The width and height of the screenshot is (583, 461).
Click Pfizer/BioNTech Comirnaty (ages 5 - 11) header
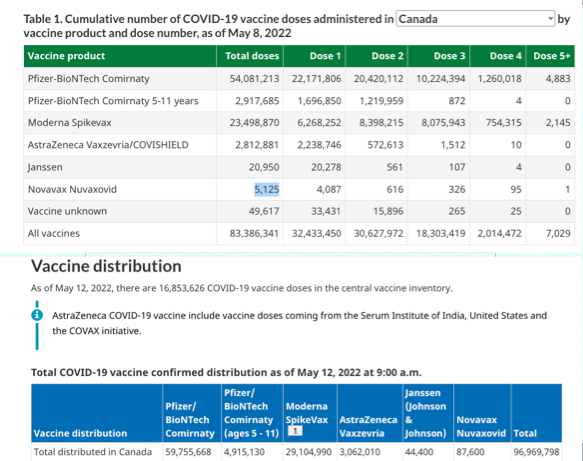[x=252, y=413]
